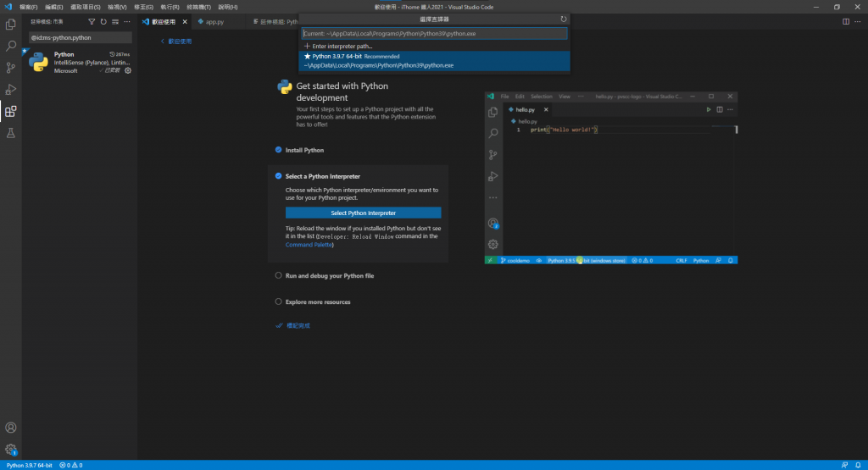Switch to the app.py tab
Screen dimensions: 868x470
(x=214, y=21)
